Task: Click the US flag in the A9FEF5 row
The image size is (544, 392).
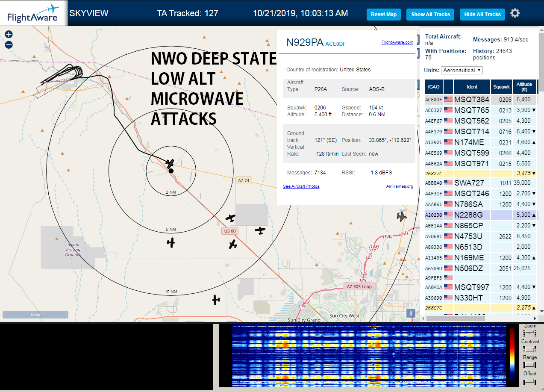Action: [448, 277]
